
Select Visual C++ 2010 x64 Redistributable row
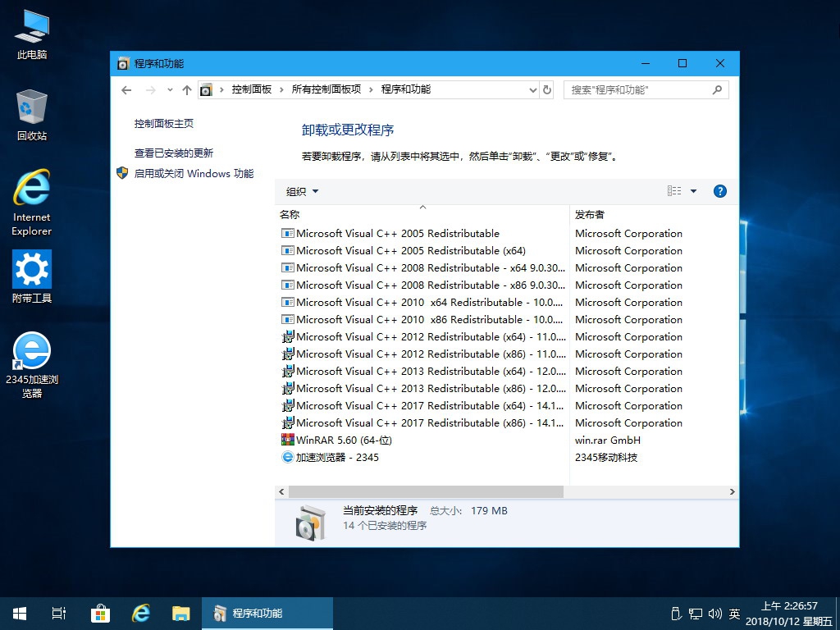tap(507, 302)
